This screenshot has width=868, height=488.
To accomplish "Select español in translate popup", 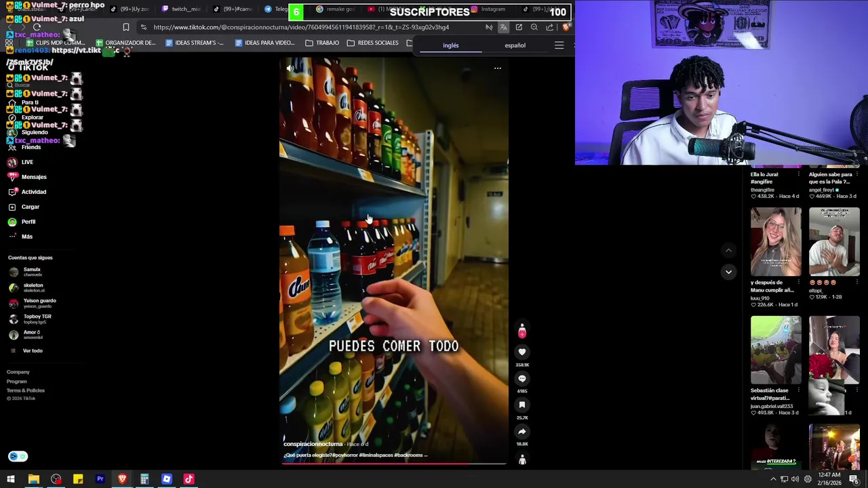I will [515, 45].
